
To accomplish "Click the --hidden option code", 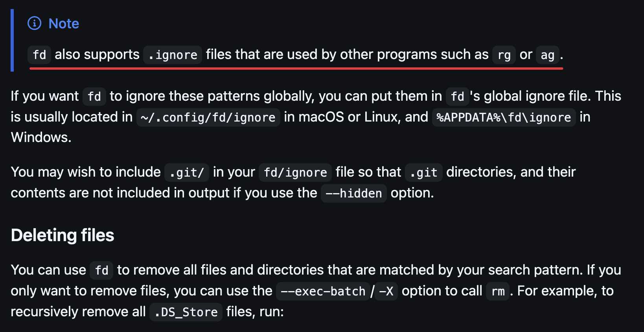I will (x=353, y=193).
